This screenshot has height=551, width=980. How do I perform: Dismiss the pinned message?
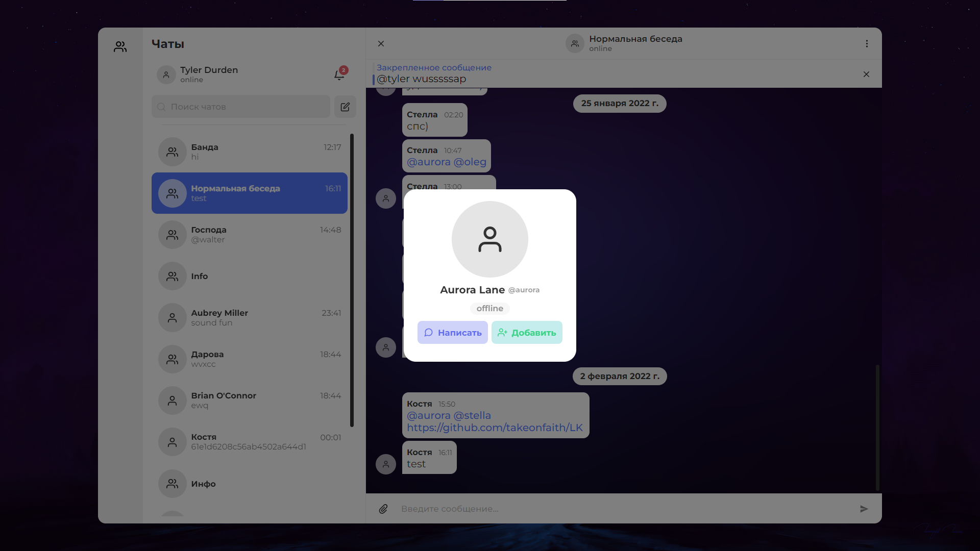click(866, 74)
